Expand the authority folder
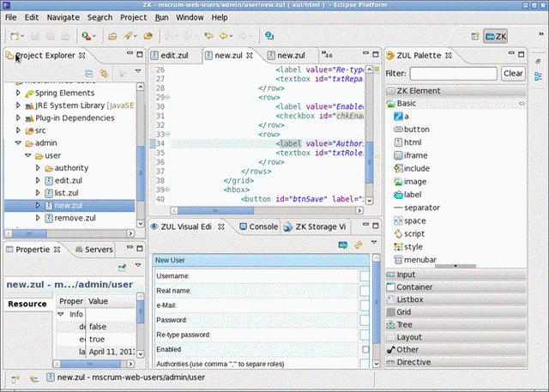This screenshot has width=549, height=392. pos(38,168)
